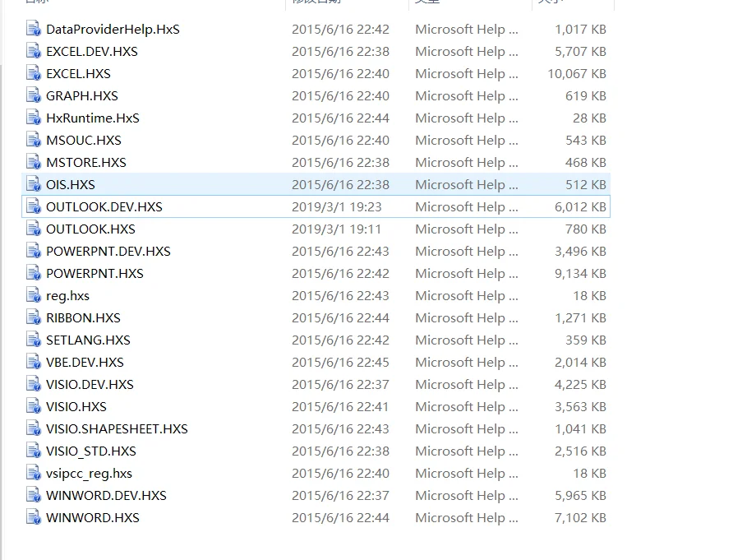Select the OUTLOOK.DEV.HXS file icon

33,206
